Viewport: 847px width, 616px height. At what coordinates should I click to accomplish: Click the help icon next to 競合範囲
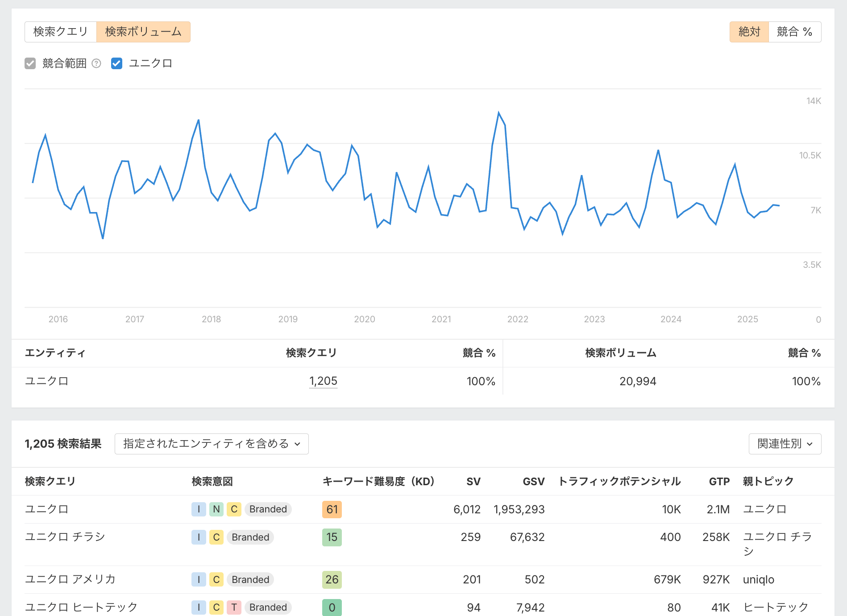pyautogui.click(x=96, y=63)
